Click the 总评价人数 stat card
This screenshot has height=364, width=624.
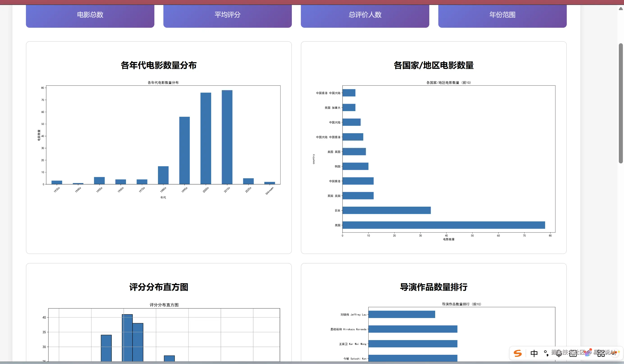coord(365,15)
